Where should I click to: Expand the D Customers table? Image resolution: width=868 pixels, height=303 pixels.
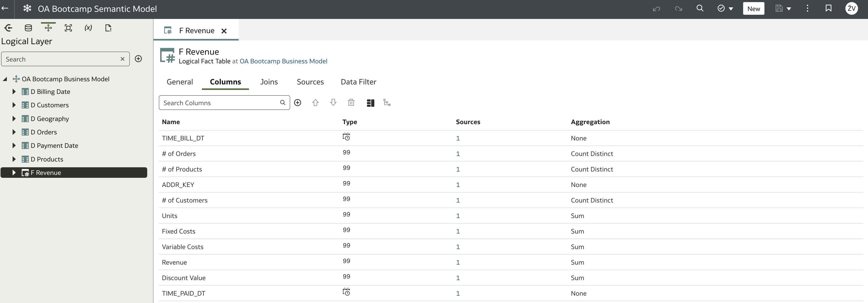pos(14,105)
